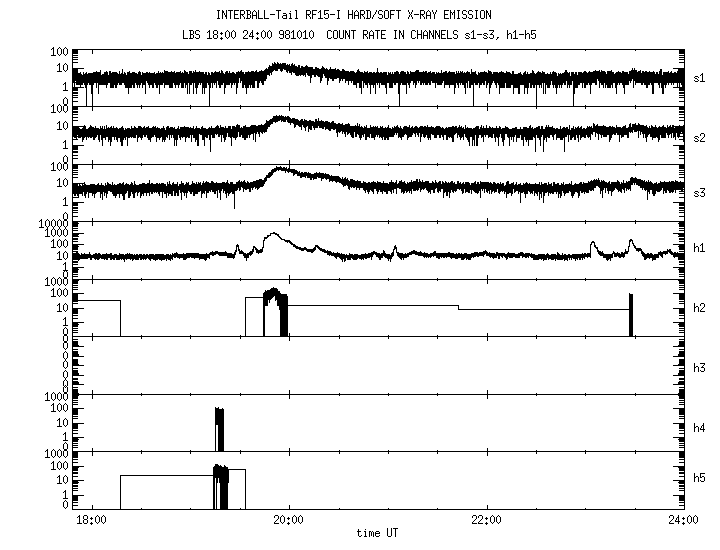This screenshot has height=550, width=720.
Task: Click the 20:00 time axis tick label
Action: click(x=288, y=519)
